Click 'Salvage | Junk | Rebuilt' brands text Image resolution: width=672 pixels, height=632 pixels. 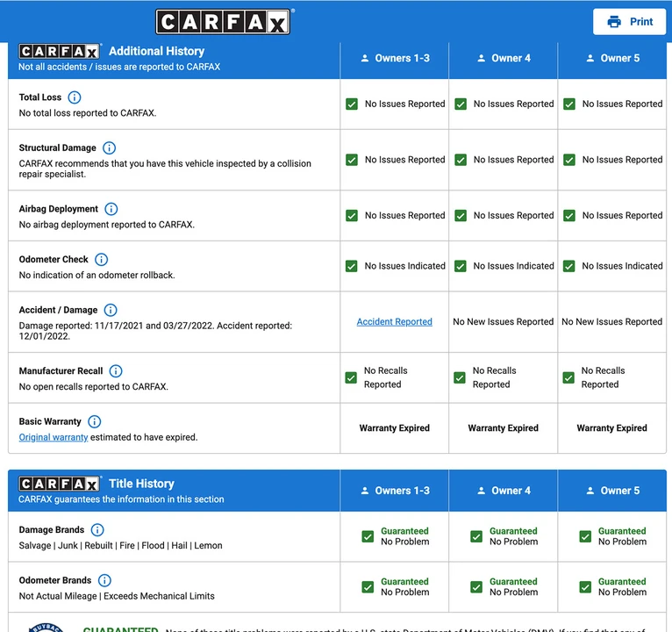120,546
